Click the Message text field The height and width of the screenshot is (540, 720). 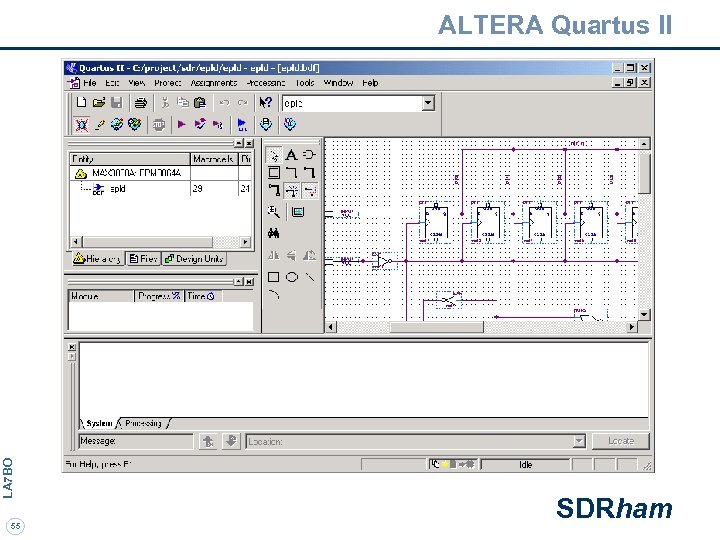point(136,441)
